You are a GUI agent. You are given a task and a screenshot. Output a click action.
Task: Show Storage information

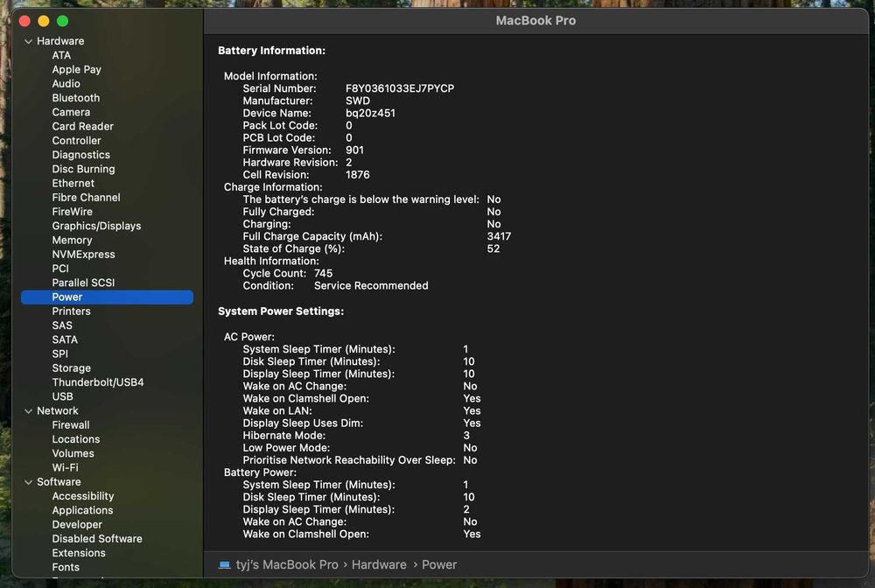point(72,368)
